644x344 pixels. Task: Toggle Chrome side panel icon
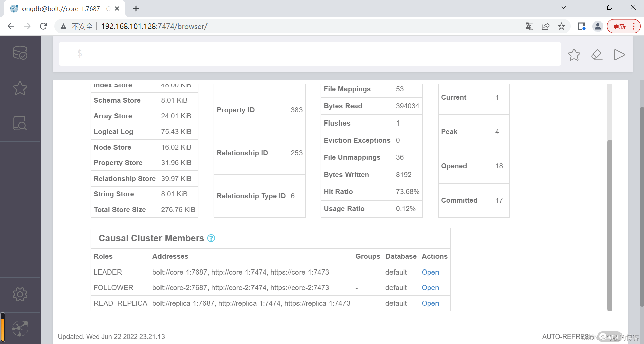coord(582,26)
